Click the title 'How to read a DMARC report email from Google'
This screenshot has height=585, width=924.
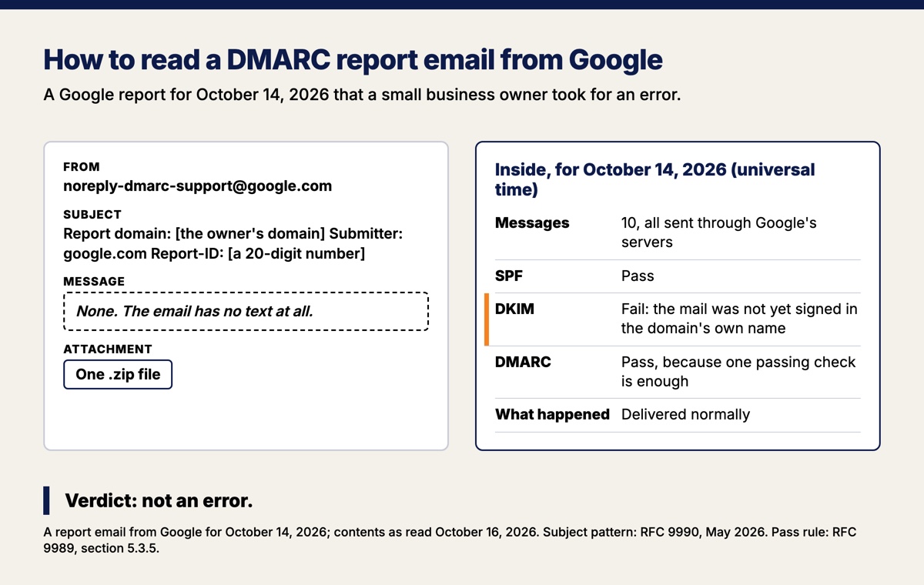coord(353,59)
